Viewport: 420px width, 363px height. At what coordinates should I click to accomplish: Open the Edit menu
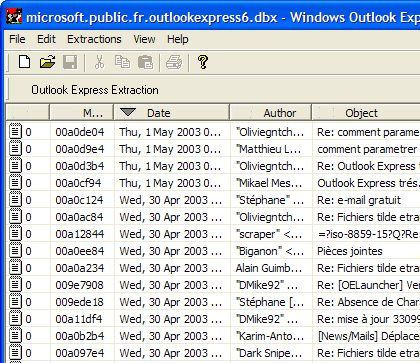click(x=46, y=39)
